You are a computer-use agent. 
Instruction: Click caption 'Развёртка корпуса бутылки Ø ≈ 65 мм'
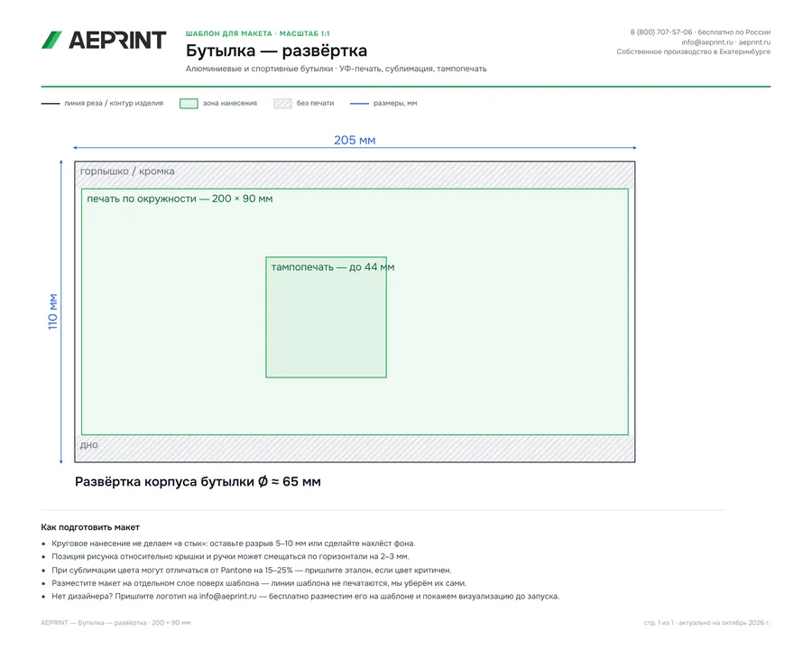198,481
